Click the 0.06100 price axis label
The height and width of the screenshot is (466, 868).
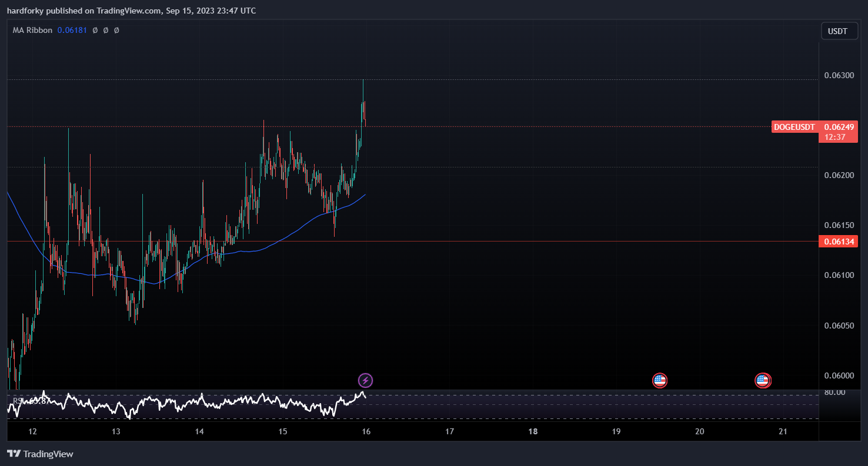[x=839, y=275]
